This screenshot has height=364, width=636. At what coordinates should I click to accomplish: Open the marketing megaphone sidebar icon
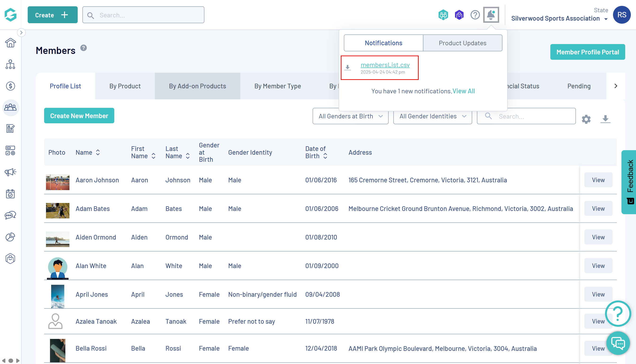10,172
